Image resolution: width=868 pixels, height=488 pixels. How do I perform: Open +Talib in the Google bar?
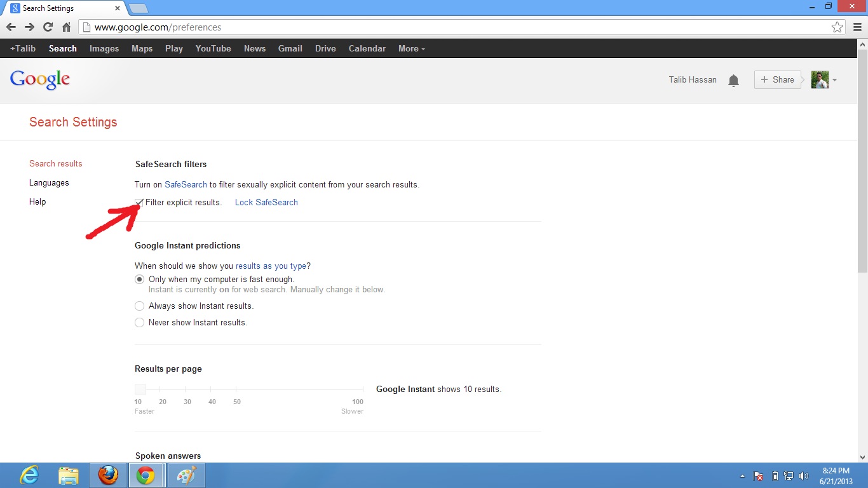(x=23, y=48)
